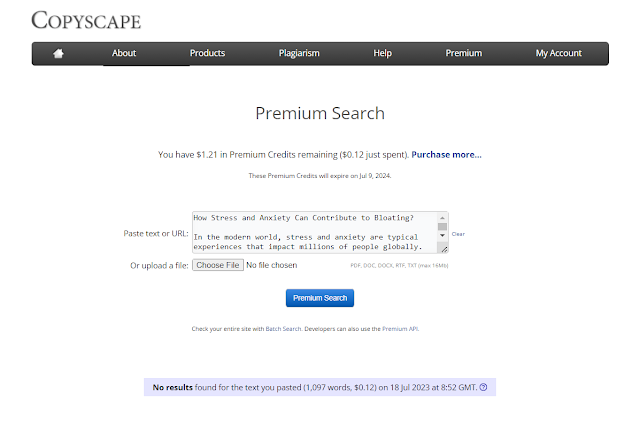Open the Premium menu
Screen dimensions: 640x424
(x=464, y=53)
